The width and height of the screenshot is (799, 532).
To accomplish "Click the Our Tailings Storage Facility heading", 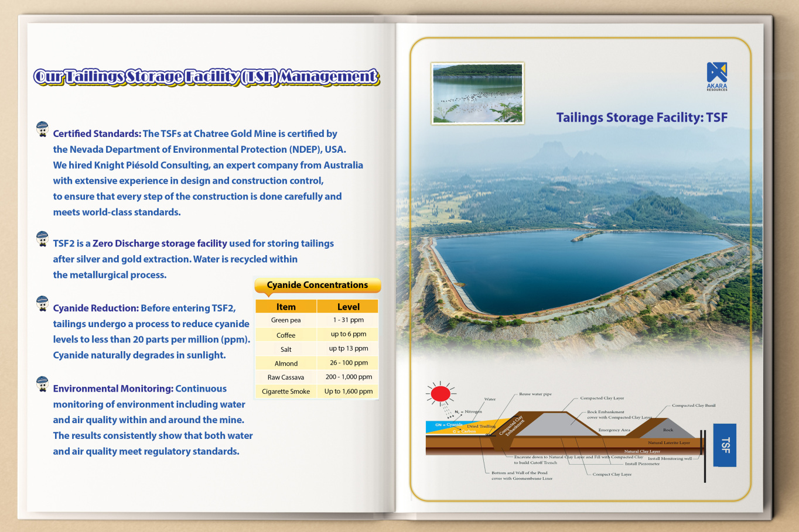I will click(206, 75).
